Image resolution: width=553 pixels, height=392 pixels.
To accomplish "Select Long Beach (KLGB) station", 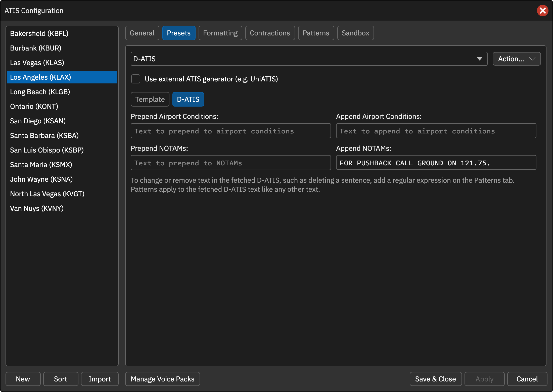I will point(62,92).
